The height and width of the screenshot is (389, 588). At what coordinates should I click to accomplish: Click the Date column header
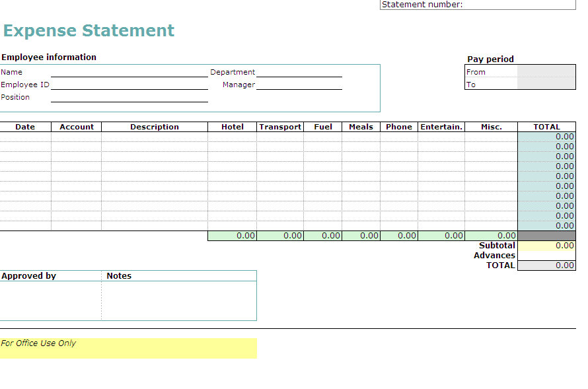(25, 127)
